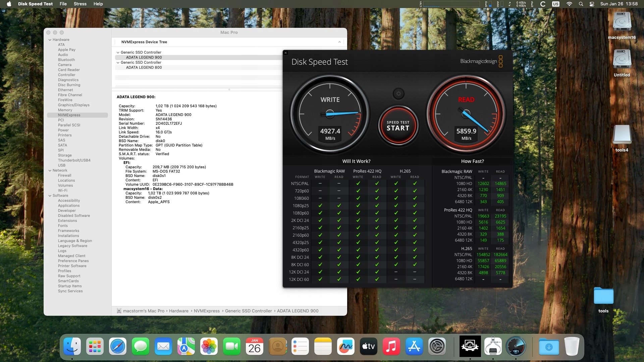The image size is (644, 362).
Task: Open Control Center in menu bar
Action: point(592,4)
